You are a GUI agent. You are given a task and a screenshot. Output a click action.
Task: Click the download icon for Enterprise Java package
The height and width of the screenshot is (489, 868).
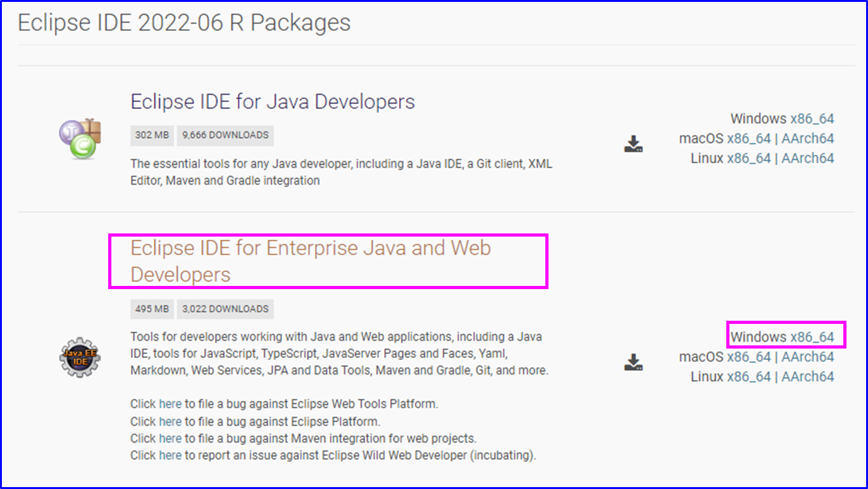pyautogui.click(x=633, y=362)
